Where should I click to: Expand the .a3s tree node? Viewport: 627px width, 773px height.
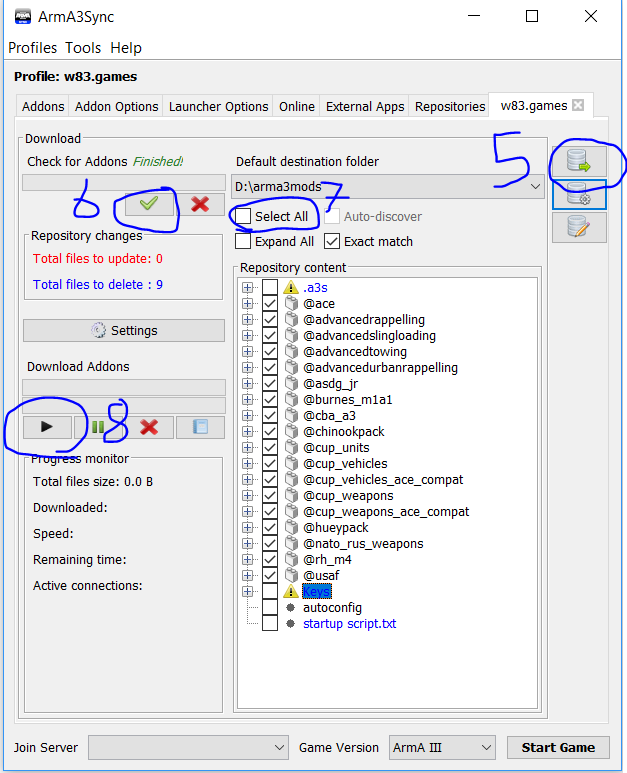pos(247,287)
